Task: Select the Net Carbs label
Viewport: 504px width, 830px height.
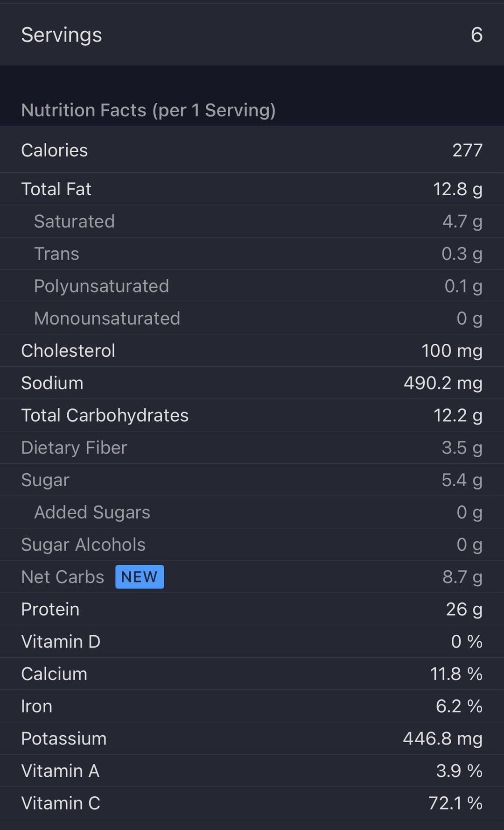Action: [63, 577]
